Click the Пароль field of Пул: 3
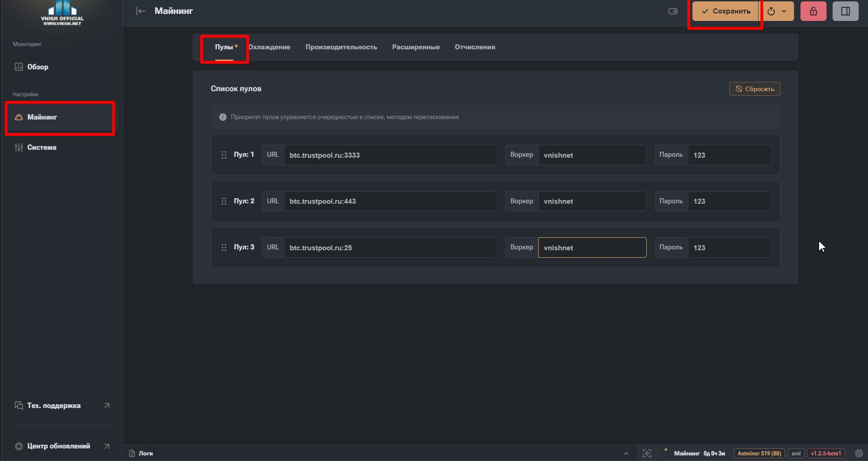The width and height of the screenshot is (868, 461). point(730,247)
